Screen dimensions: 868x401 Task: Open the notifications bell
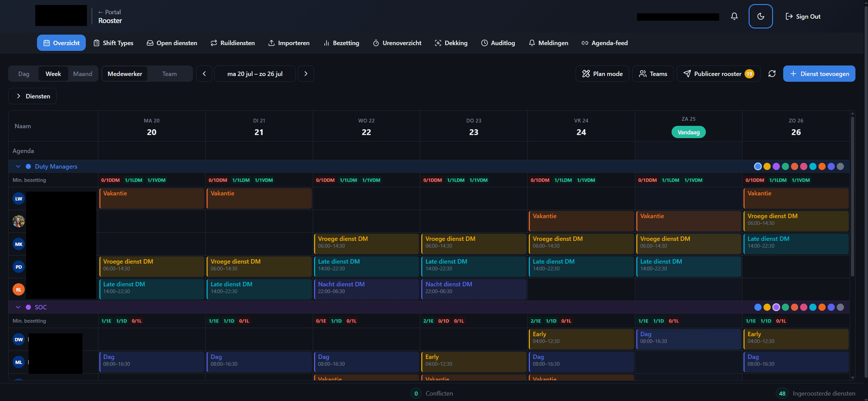734,16
